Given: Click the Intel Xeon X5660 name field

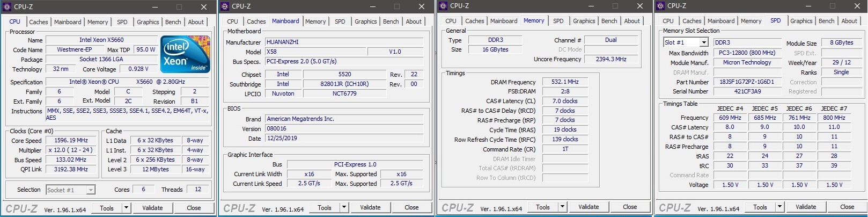Looking at the screenshot, I should (x=101, y=40).
